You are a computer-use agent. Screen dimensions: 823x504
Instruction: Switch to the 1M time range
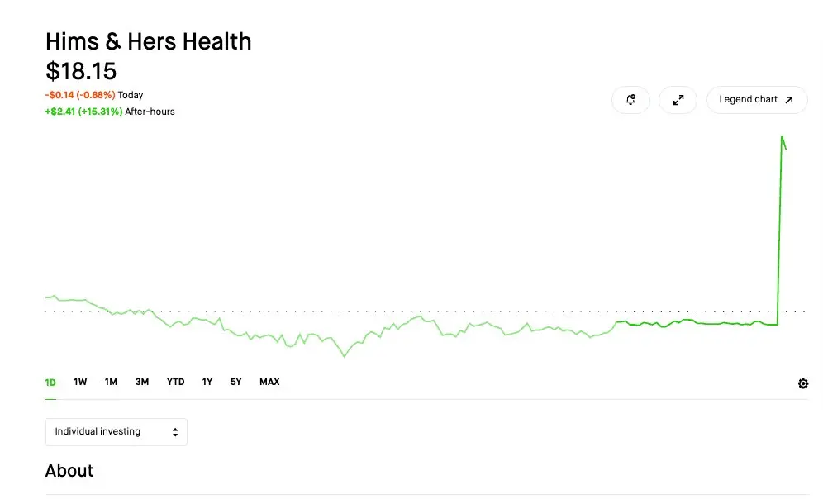pos(111,382)
